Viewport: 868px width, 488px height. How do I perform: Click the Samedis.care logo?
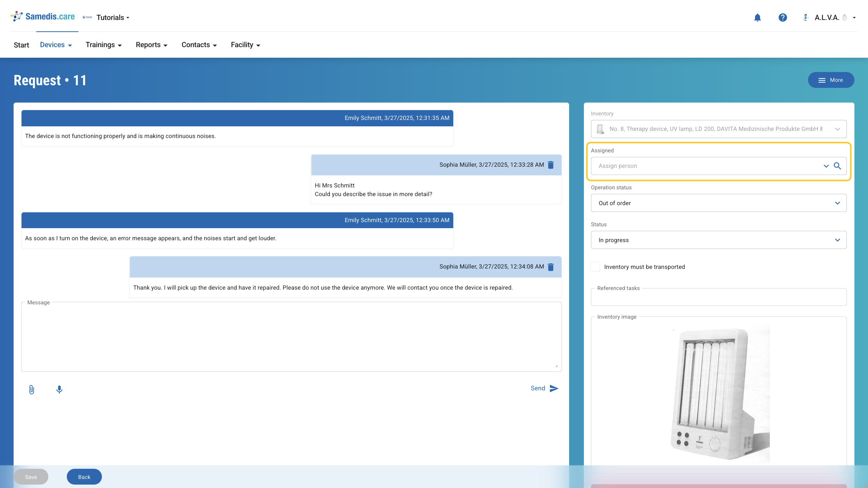pos(43,17)
